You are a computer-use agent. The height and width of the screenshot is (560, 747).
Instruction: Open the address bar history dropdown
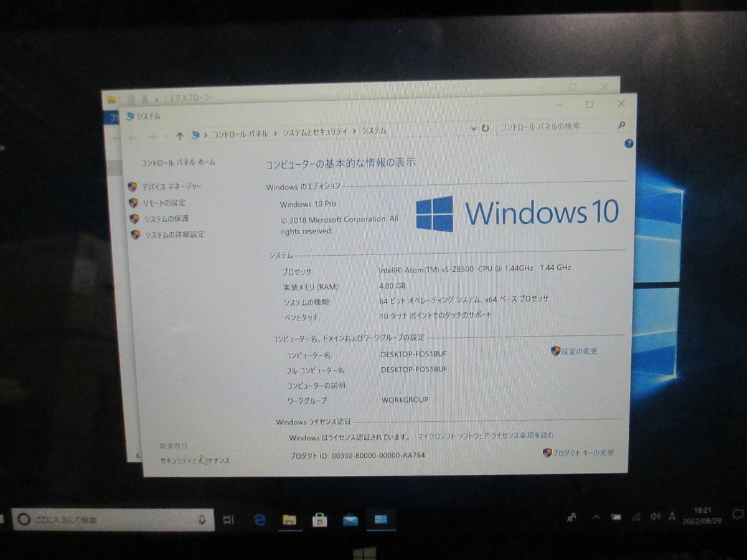(x=474, y=128)
